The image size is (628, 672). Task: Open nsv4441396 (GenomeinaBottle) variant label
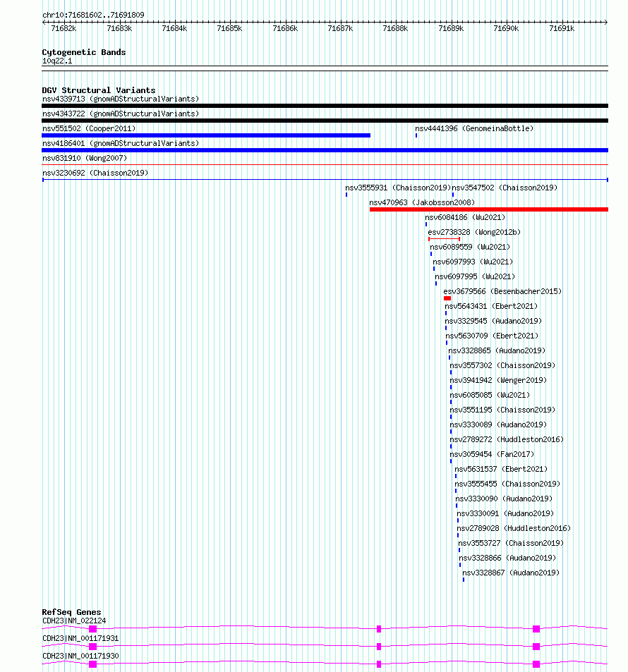coord(474,128)
